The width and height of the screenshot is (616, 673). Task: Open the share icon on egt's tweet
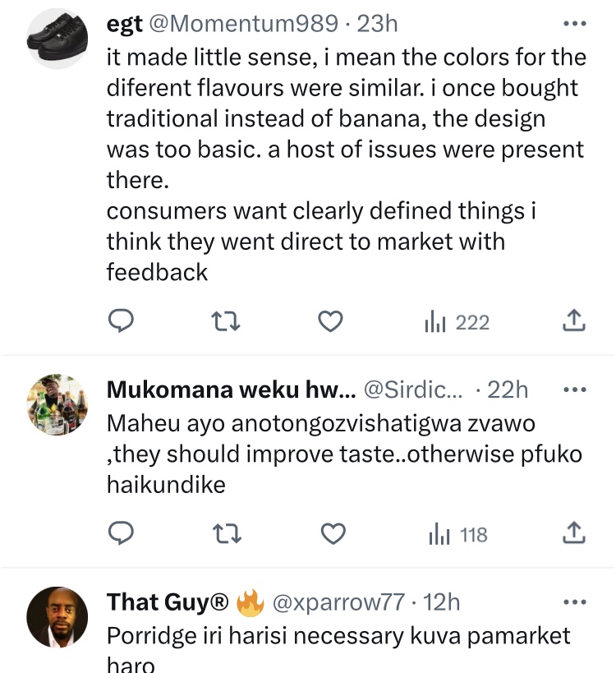[574, 321]
